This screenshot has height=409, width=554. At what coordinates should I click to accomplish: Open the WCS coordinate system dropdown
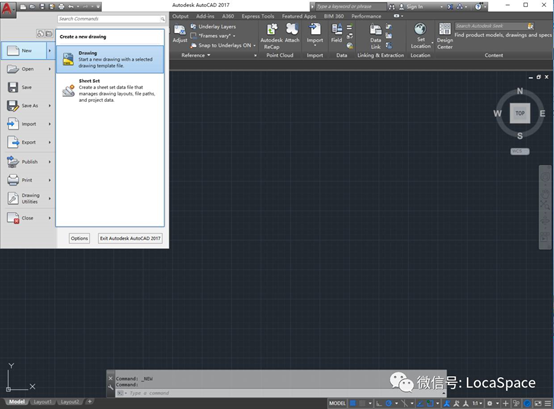tap(520, 152)
